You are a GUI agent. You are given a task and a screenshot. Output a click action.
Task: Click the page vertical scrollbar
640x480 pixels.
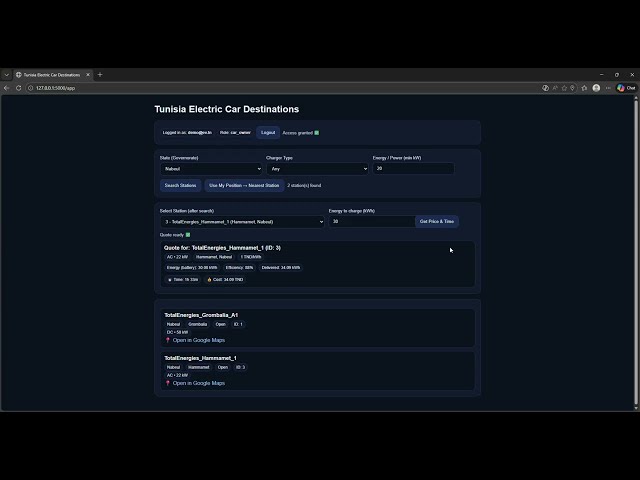pyautogui.click(x=636, y=251)
